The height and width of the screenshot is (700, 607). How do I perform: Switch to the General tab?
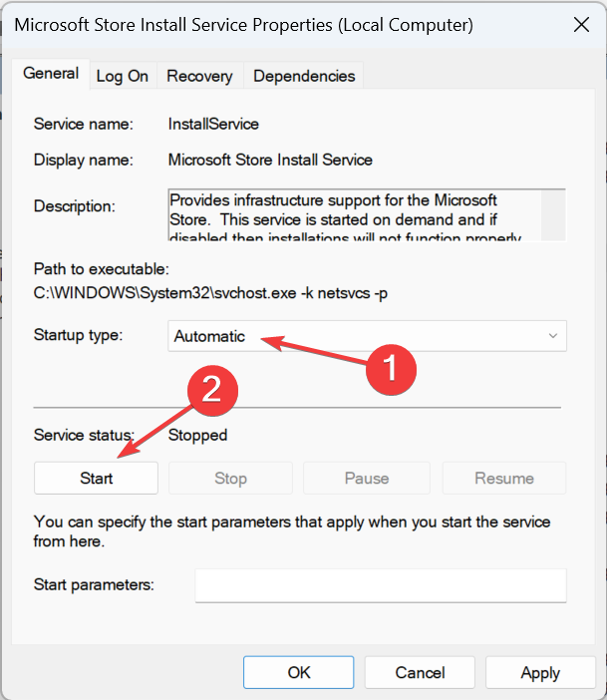(51, 74)
